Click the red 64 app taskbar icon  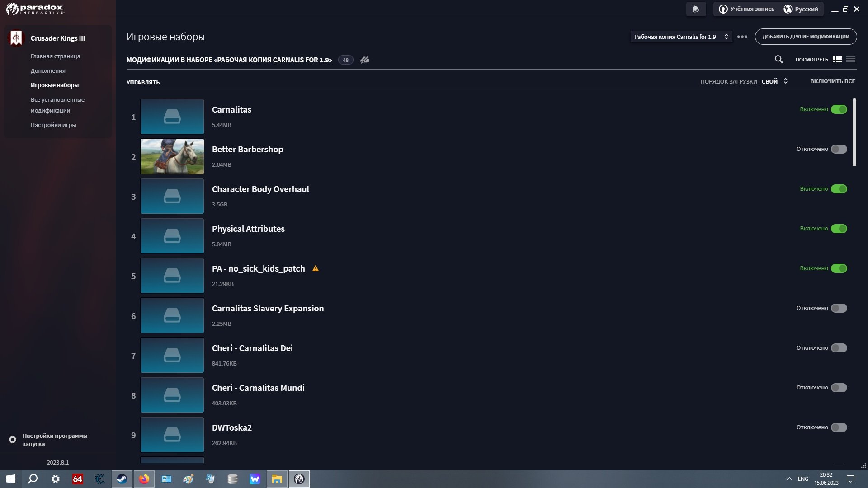(x=78, y=479)
